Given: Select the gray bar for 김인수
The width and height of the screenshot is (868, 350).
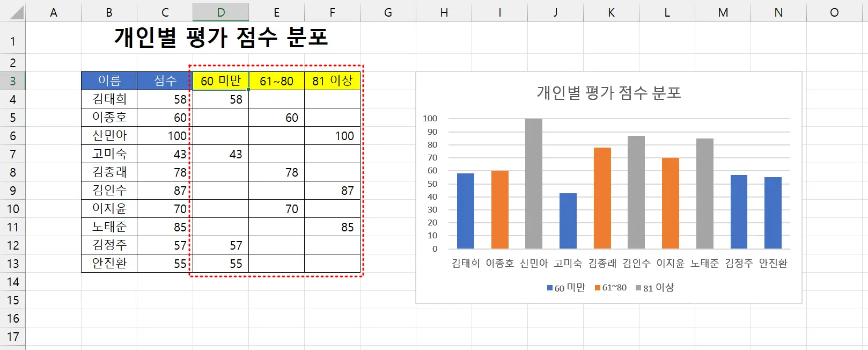Looking at the screenshot, I should (x=636, y=192).
